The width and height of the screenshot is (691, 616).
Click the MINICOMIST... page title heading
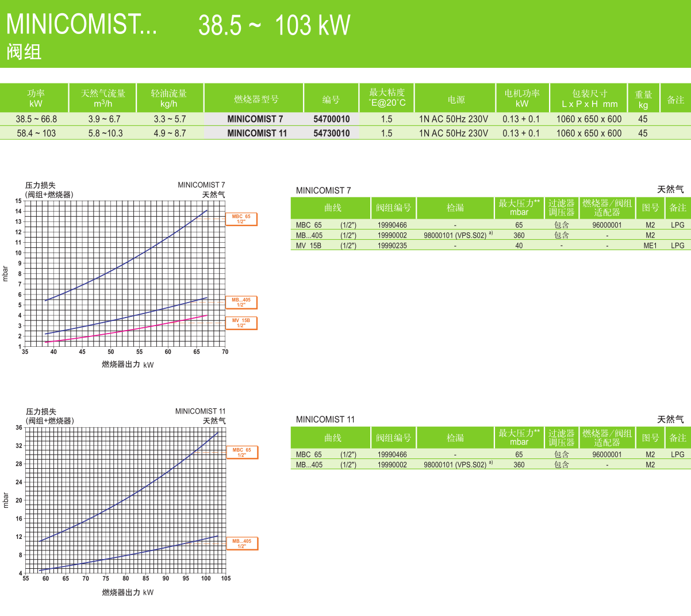click(82, 25)
